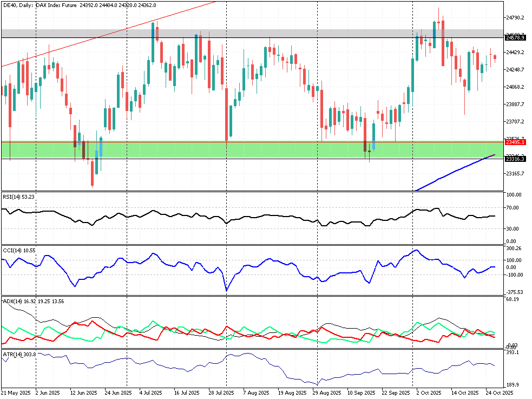Select the blue moving average line
The width and height of the screenshot is (532, 399).
tap(455, 171)
